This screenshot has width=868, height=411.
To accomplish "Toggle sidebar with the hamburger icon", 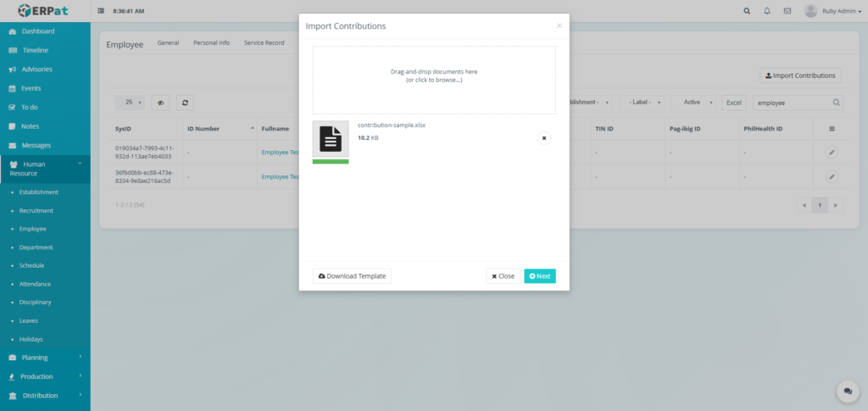I will pos(101,11).
